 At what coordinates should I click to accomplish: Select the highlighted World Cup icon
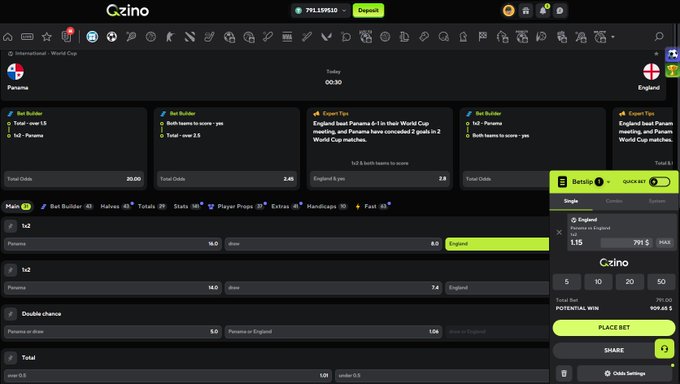pyautogui.click(x=92, y=37)
